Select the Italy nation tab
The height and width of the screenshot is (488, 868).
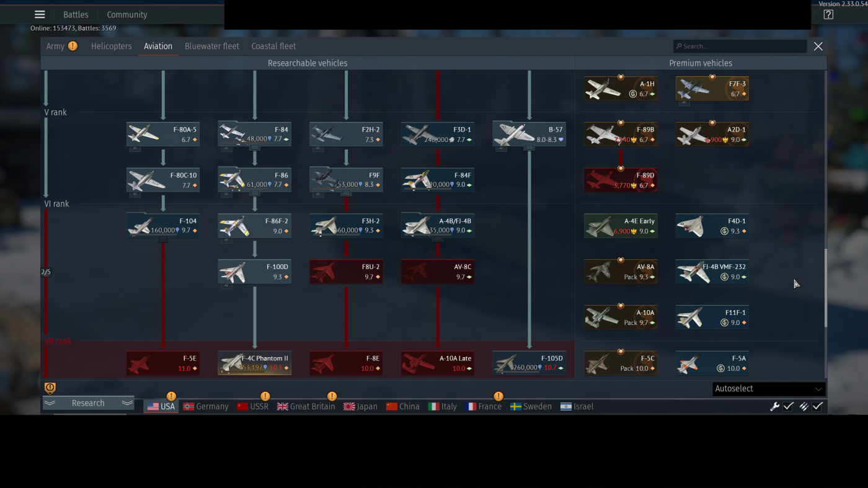443,407
